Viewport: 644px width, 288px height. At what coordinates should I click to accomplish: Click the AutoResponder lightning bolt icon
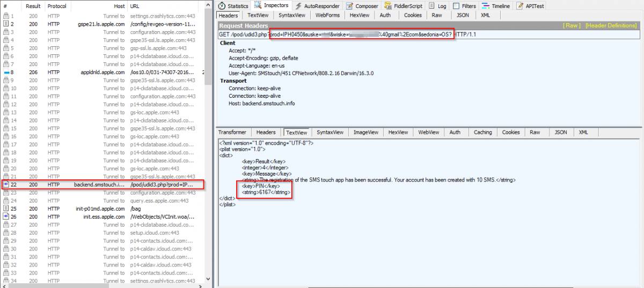pyautogui.click(x=299, y=6)
